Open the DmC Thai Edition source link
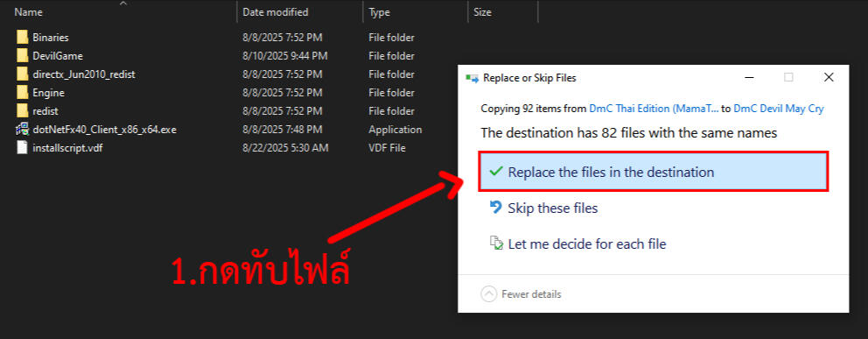 654,109
